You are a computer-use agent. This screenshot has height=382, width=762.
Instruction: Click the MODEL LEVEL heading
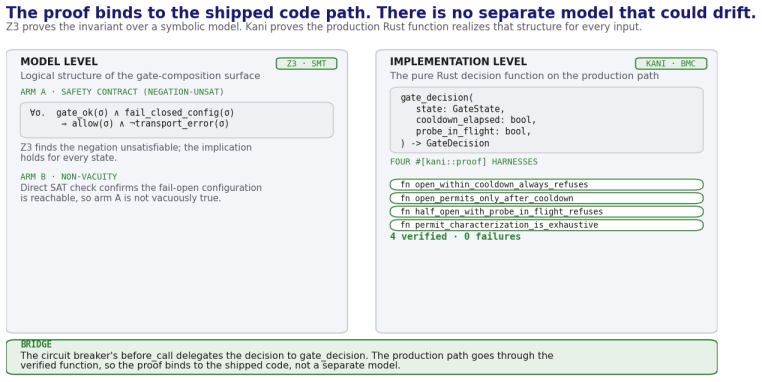[59, 62]
